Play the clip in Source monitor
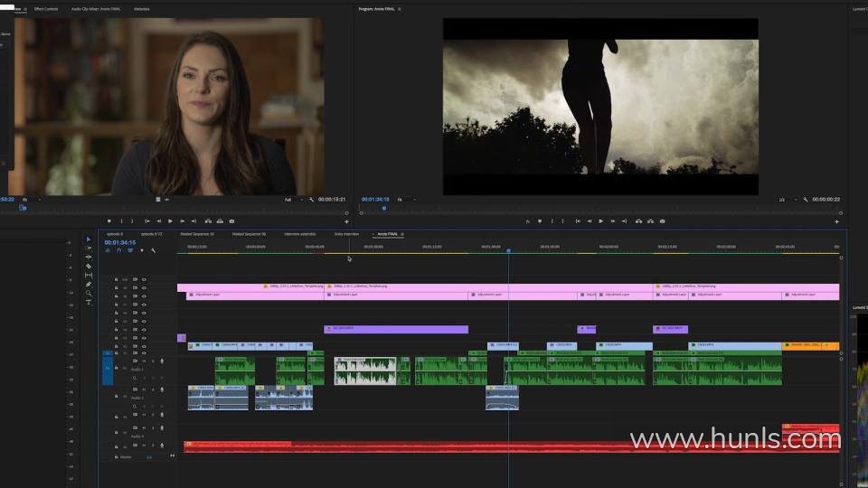 pos(171,221)
